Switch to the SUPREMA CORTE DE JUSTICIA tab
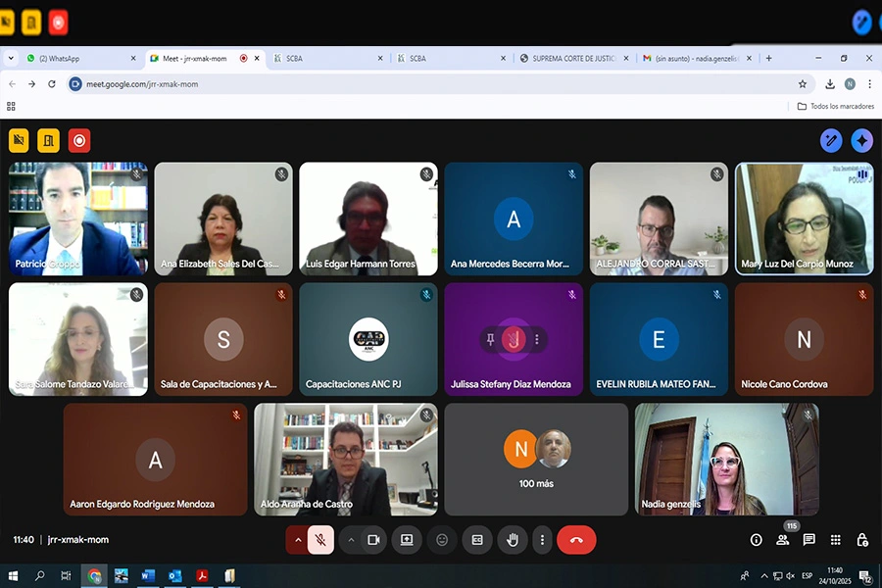Screen dimensions: 882x588 tap(572, 59)
